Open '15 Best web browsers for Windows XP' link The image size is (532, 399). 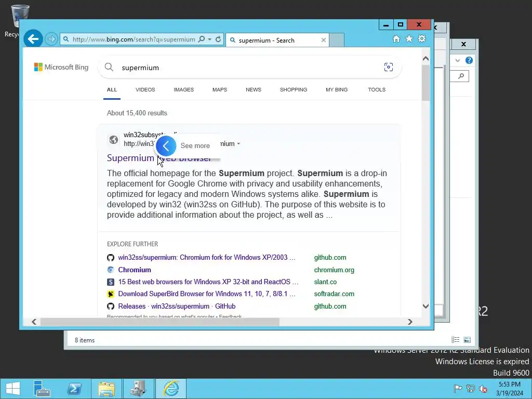coord(208,282)
